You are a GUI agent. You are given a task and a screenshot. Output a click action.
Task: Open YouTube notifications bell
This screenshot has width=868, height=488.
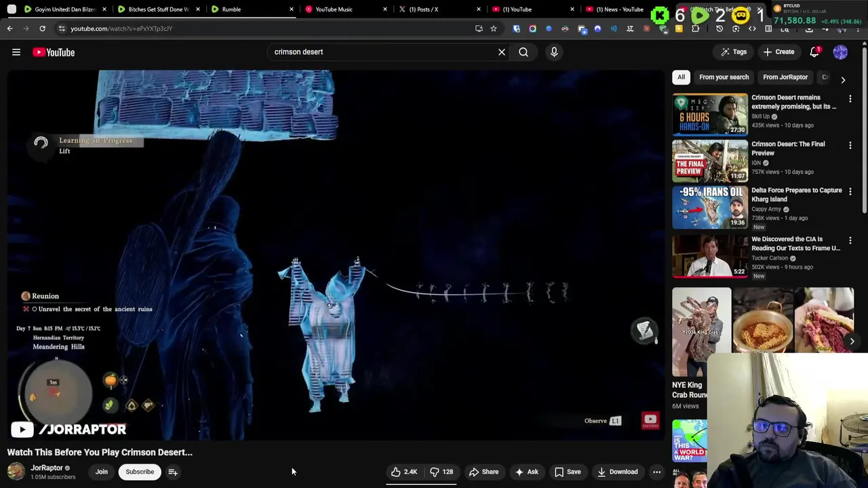(x=815, y=52)
